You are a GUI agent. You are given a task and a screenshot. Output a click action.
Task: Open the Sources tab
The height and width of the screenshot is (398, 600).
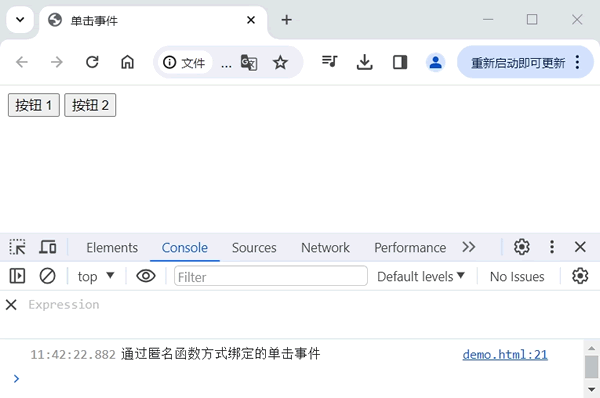pos(254,248)
